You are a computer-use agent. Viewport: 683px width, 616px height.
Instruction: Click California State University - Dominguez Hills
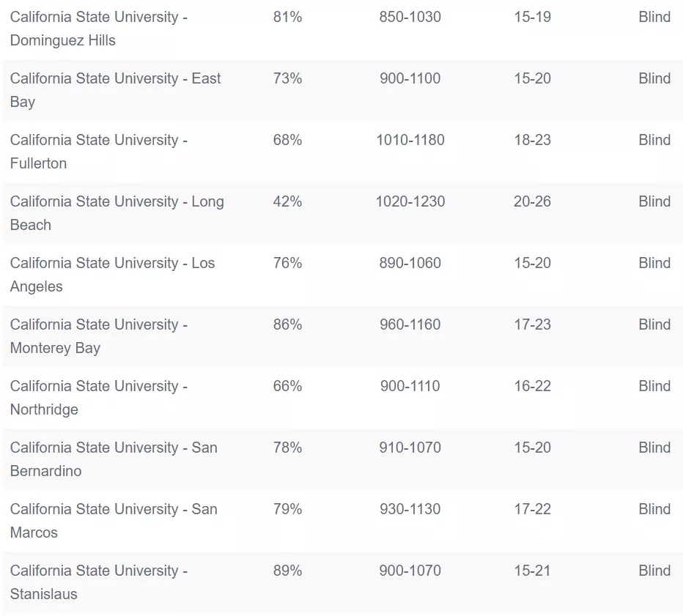tap(99, 29)
